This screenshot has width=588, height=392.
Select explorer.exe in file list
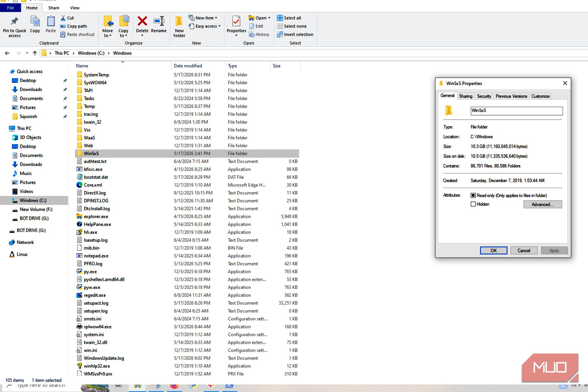96,216
